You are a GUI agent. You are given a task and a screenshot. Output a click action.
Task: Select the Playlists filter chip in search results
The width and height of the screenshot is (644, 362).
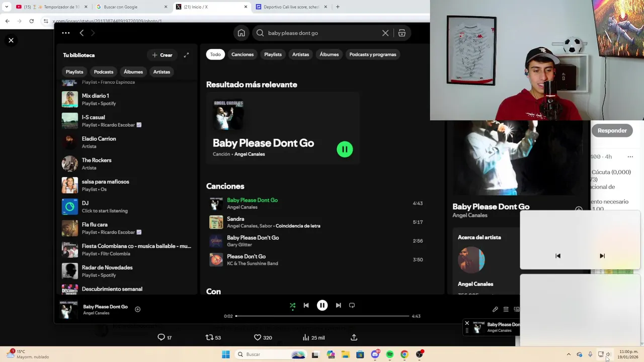(273, 54)
